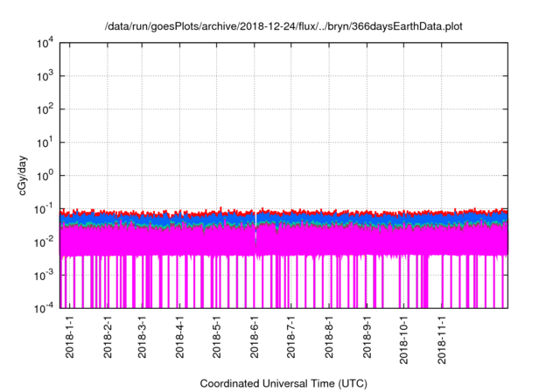This screenshot has height=392, width=560.
Task: Click the 10^0 y-axis tick label
Action: (x=44, y=175)
